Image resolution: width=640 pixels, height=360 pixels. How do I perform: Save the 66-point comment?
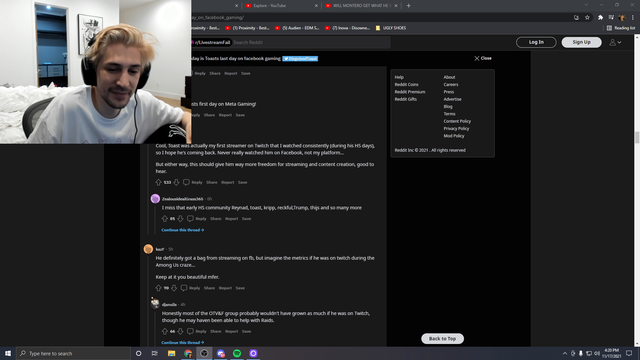click(247, 331)
